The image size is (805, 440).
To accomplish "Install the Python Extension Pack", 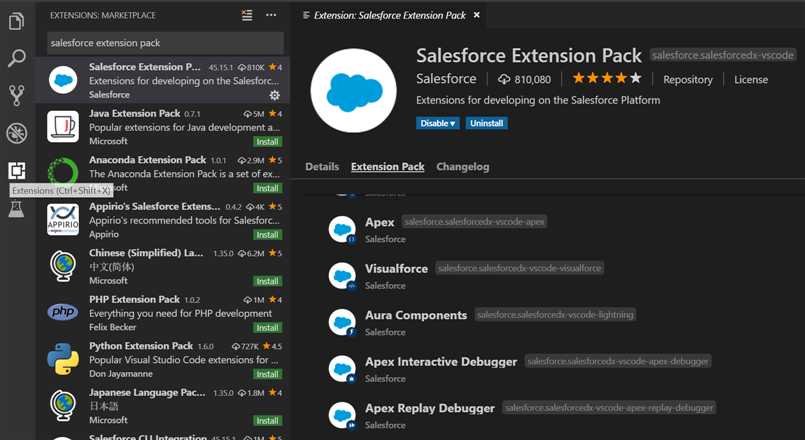I will point(267,374).
